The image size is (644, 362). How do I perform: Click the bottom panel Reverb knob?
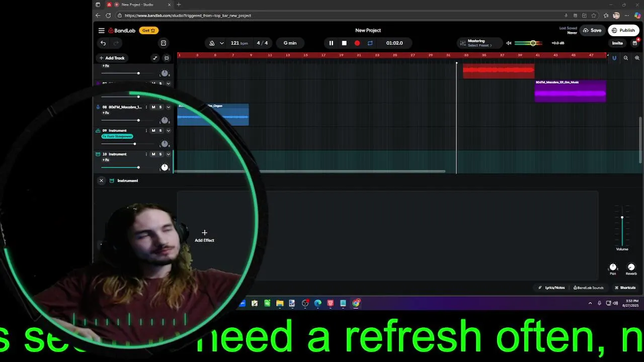[631, 267]
